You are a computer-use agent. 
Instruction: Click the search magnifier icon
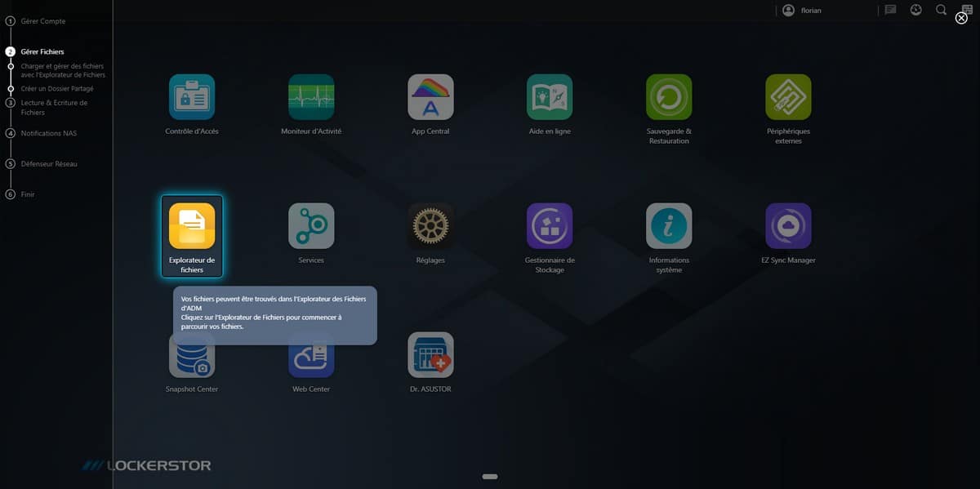tap(942, 10)
